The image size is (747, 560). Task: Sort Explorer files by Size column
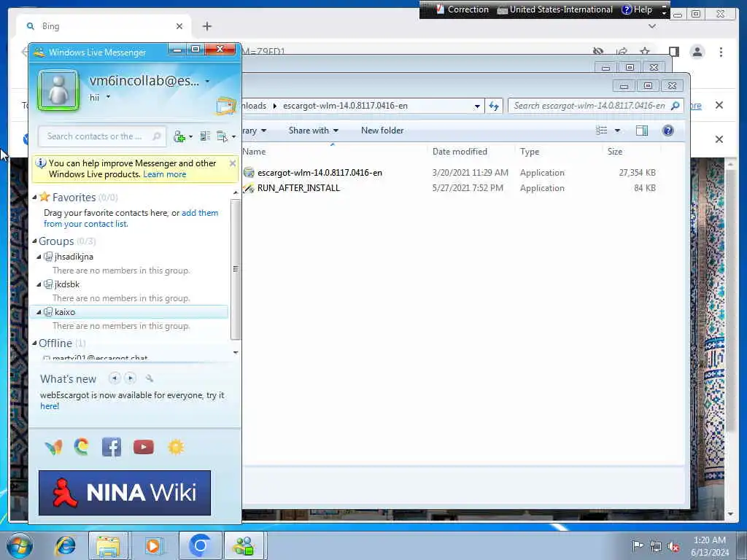614,152
